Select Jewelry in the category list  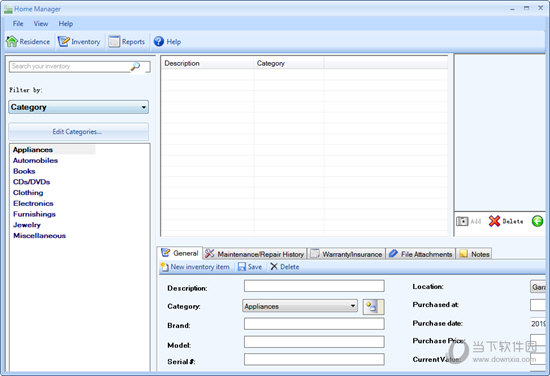pos(27,225)
